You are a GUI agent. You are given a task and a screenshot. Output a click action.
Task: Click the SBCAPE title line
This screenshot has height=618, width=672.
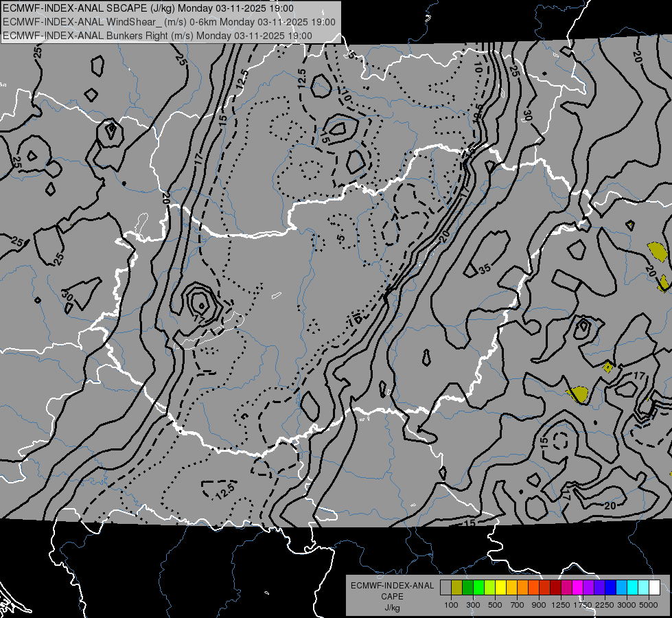point(148,8)
